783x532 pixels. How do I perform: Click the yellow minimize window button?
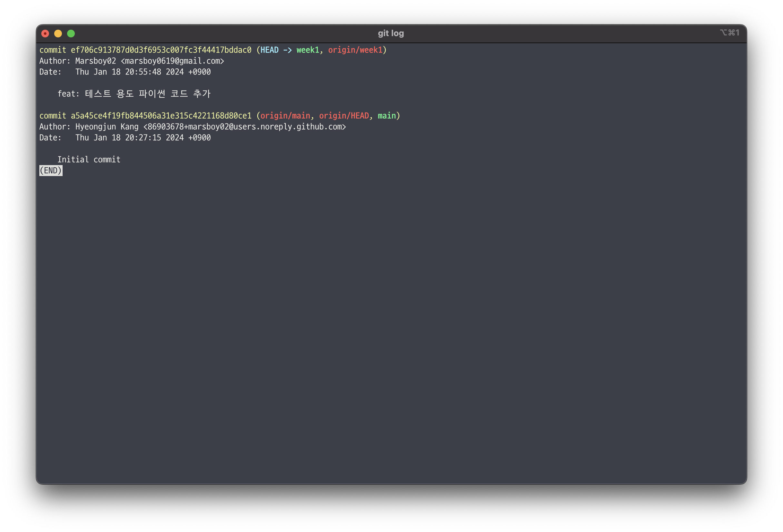(x=58, y=34)
